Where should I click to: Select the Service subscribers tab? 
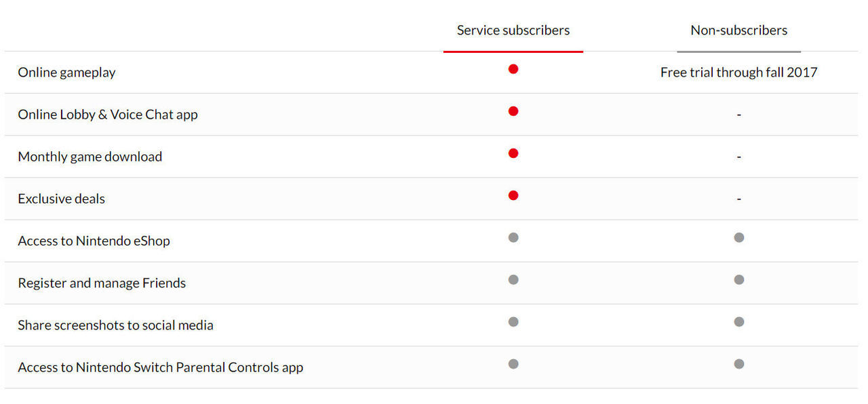coord(513,31)
